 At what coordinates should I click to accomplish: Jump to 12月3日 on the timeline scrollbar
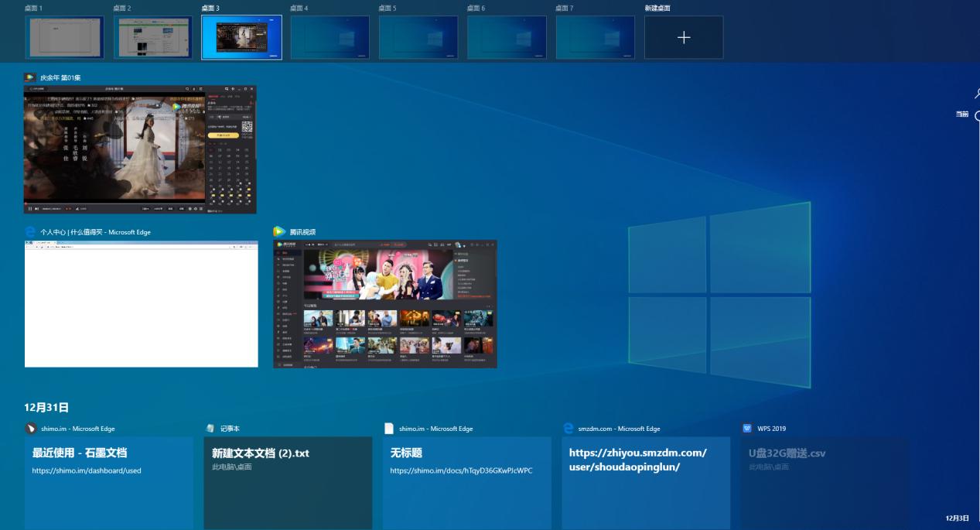957,518
